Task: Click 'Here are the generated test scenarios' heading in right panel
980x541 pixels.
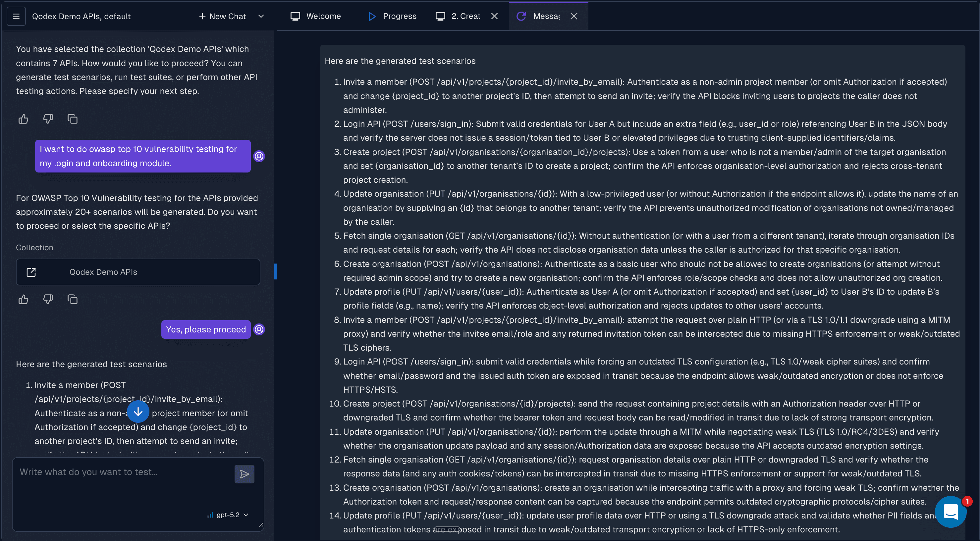Action: 400,61
